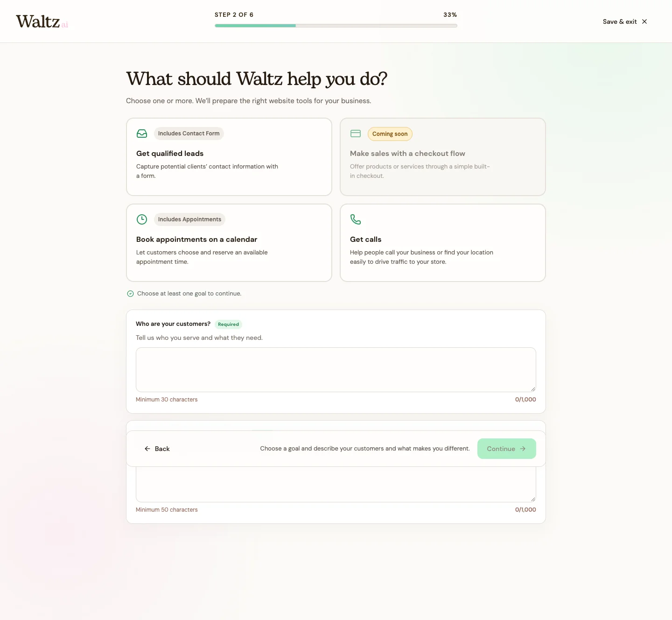The image size is (672, 620).
Task: Click the left arrow icon beside Back
Action: [x=147, y=449]
